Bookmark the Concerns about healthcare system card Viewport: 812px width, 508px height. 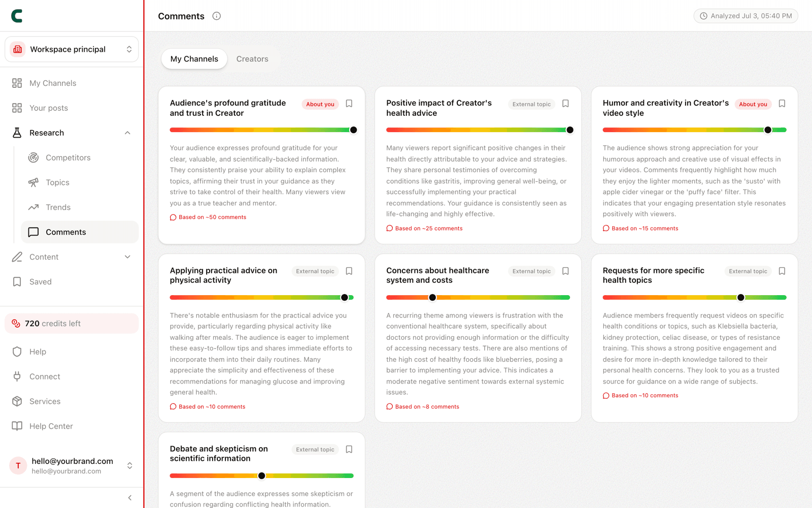point(565,271)
